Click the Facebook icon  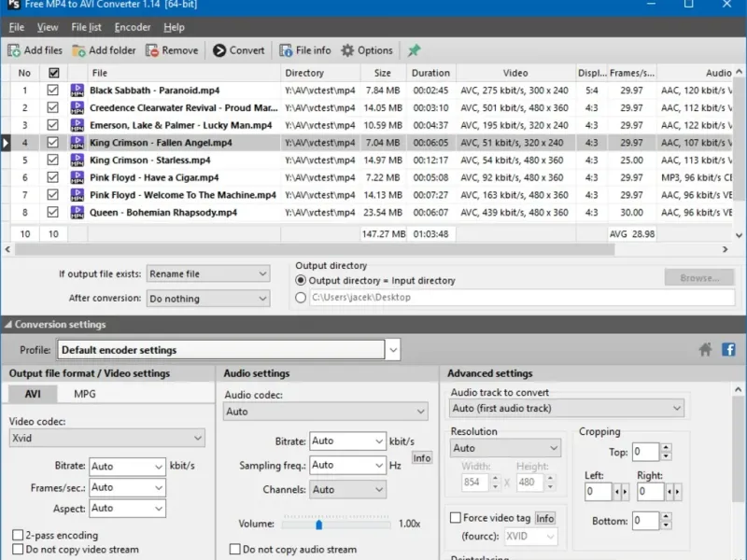click(x=728, y=349)
